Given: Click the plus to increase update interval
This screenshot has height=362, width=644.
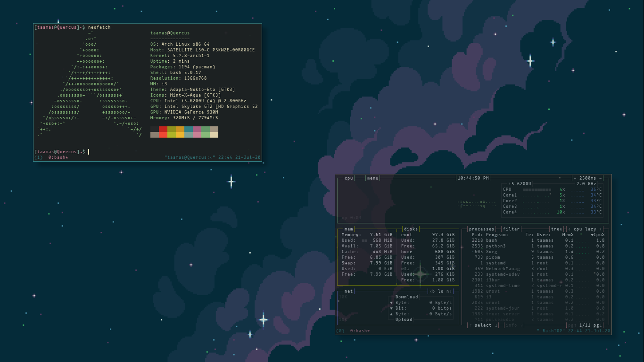Looking at the screenshot, I should tap(575, 178).
